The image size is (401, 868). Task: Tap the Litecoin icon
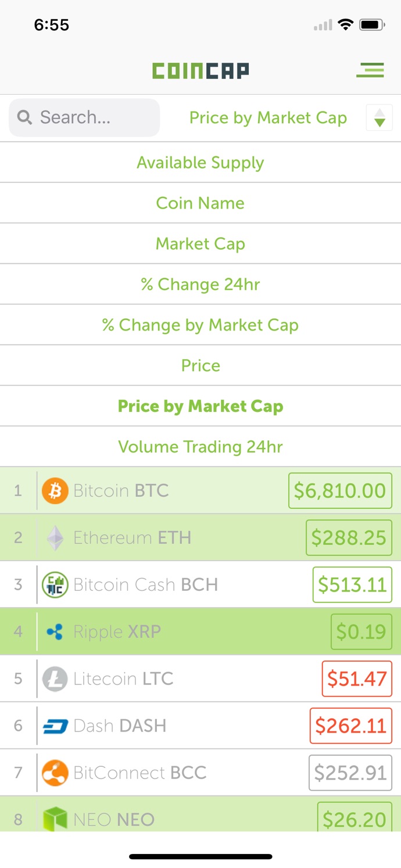pyautogui.click(x=55, y=679)
